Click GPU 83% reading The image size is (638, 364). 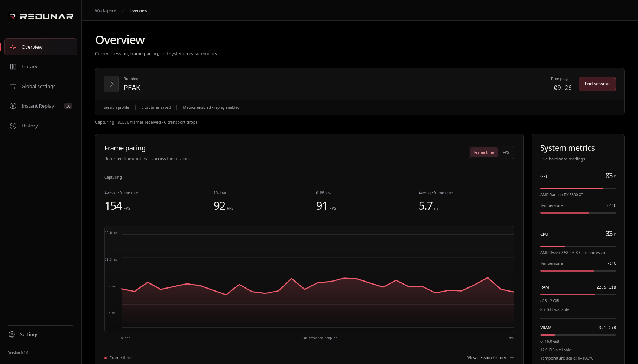click(611, 176)
